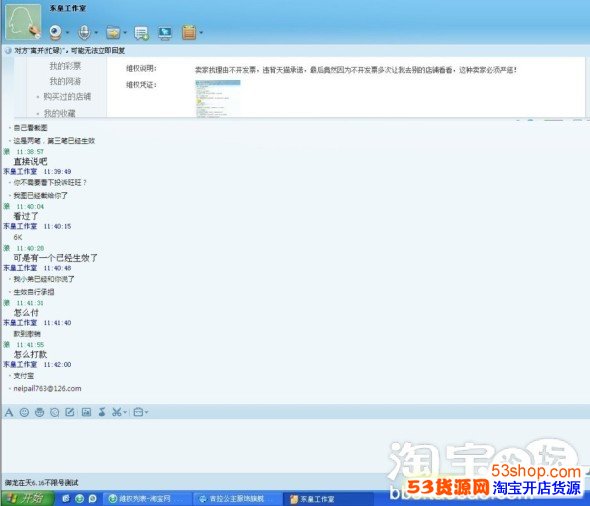
Task: Click the message '看过了'
Action: coord(26,216)
